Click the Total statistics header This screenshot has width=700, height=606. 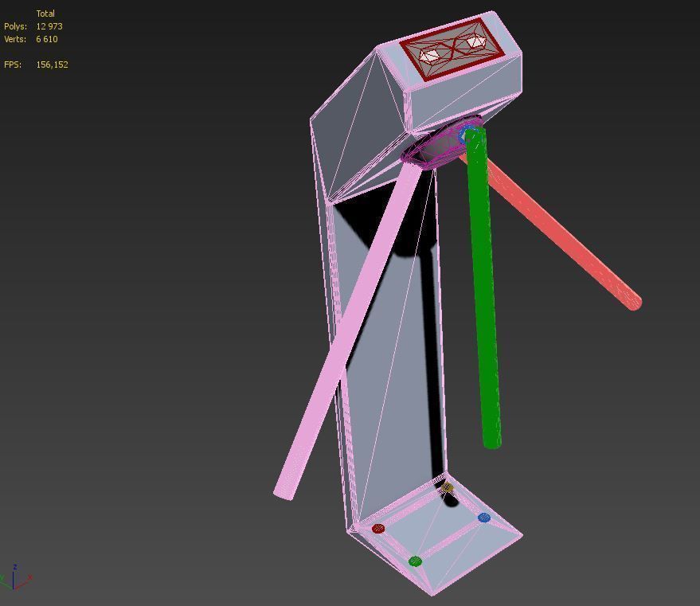(45, 14)
